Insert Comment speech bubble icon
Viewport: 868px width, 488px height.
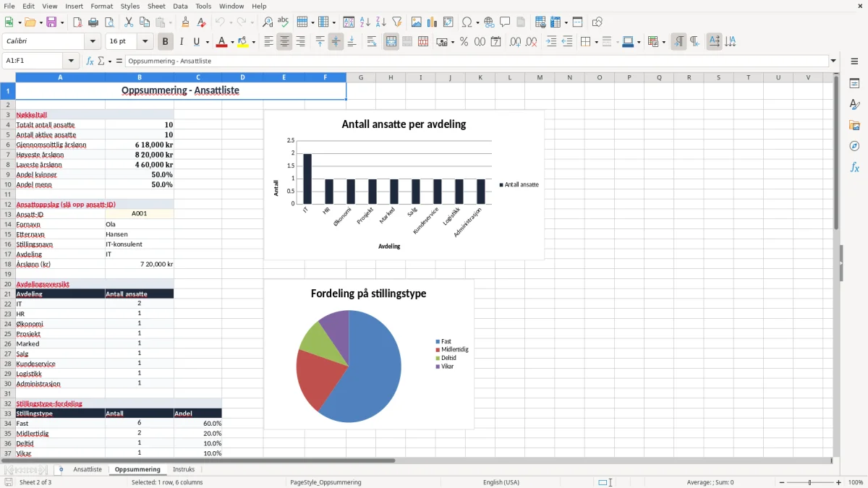(x=505, y=22)
